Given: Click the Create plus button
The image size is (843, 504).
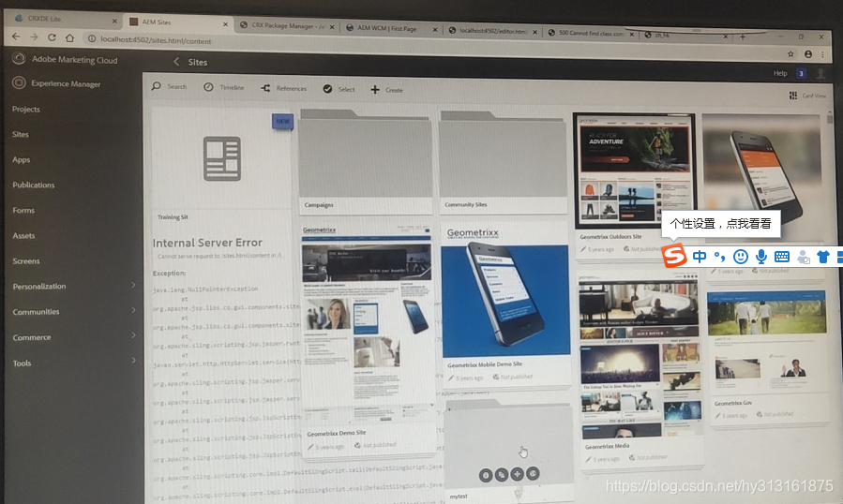Looking at the screenshot, I should tap(386, 90).
